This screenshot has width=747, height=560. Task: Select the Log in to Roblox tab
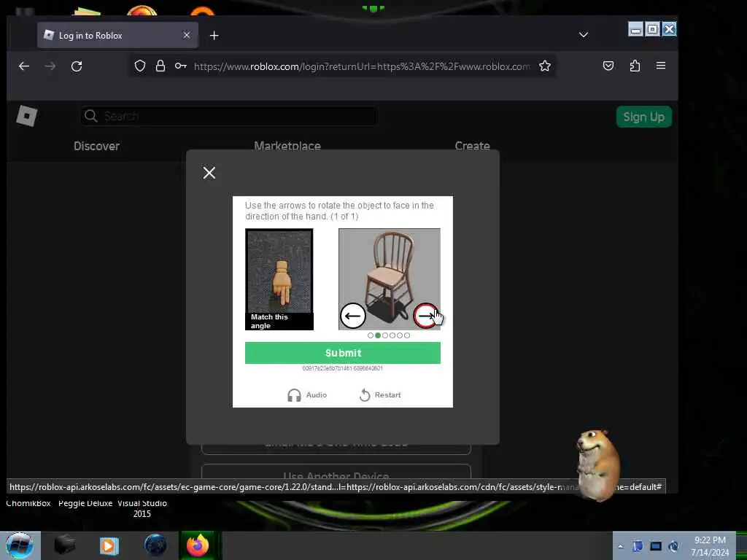117,35
